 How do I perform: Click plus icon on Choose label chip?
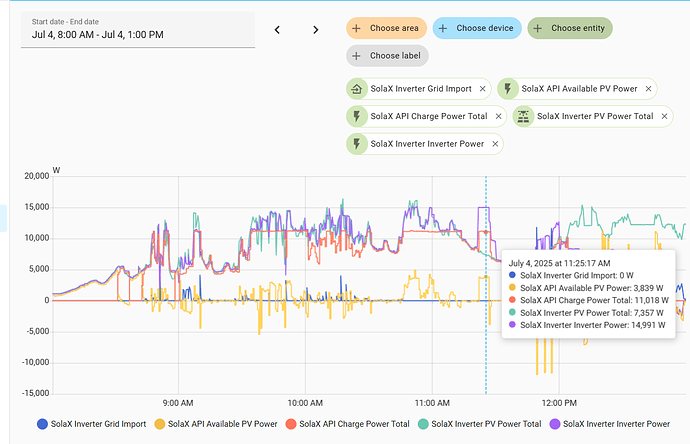click(x=356, y=56)
